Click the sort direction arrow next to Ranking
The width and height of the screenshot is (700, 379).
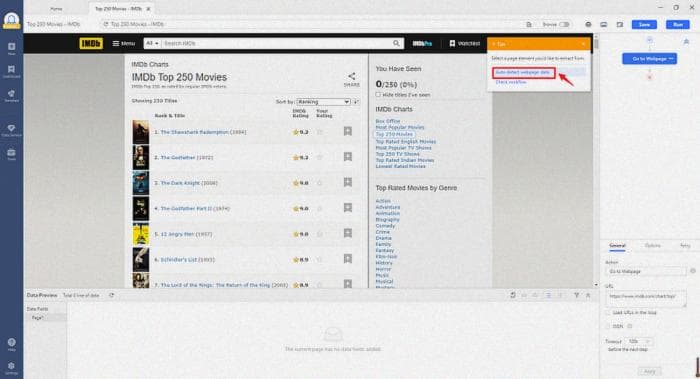(356, 102)
